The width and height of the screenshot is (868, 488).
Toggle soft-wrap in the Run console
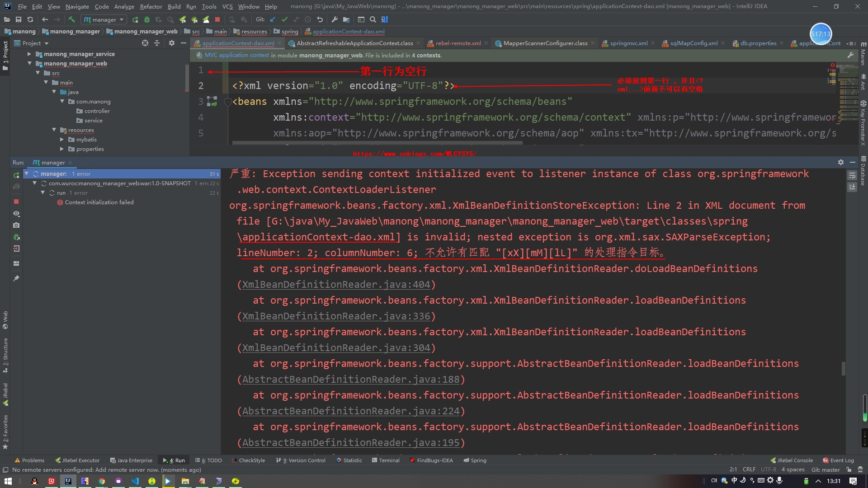point(852,175)
